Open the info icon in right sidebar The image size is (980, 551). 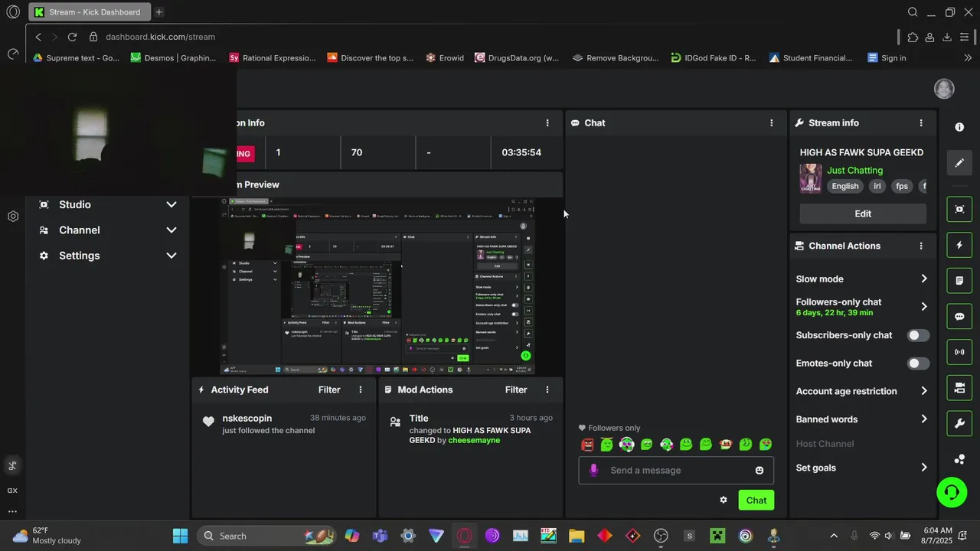pyautogui.click(x=959, y=127)
